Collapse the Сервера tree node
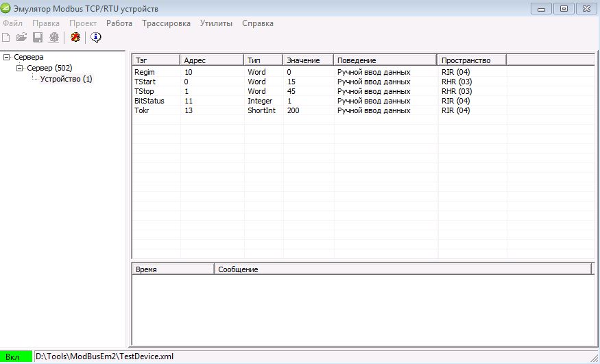This screenshot has width=600, height=364. tap(7, 57)
